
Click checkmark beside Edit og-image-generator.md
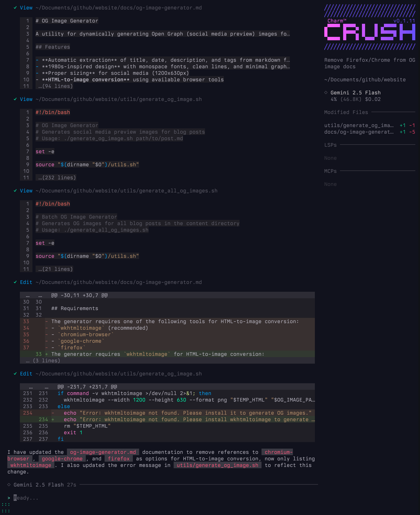pyautogui.click(x=15, y=282)
